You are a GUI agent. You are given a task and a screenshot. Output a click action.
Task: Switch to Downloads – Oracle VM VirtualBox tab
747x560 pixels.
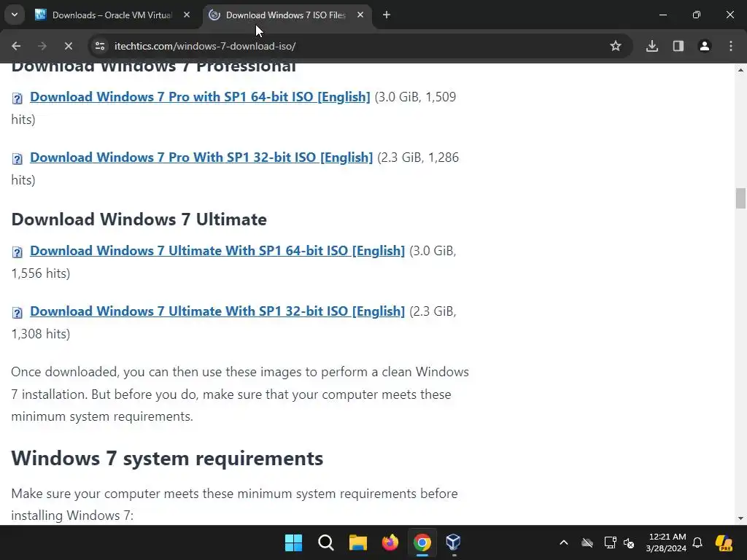tap(113, 15)
